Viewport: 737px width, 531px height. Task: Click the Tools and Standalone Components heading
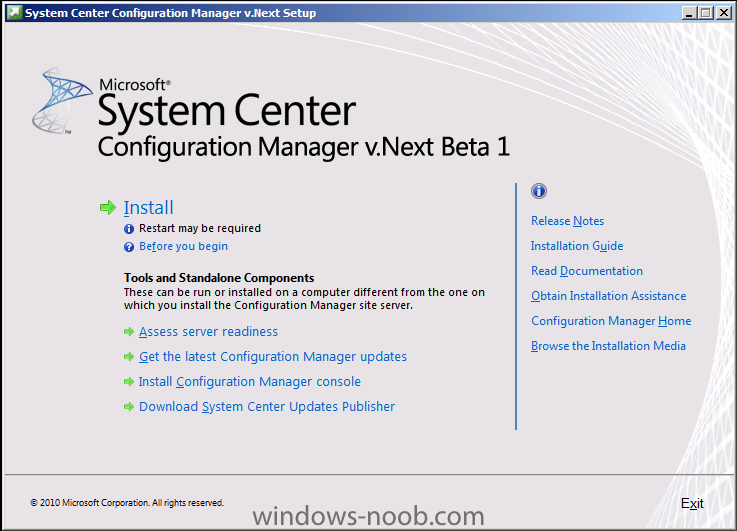click(x=219, y=278)
